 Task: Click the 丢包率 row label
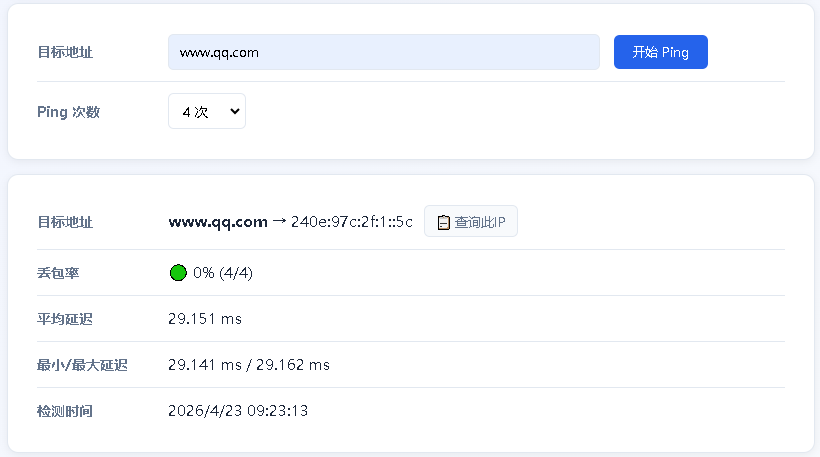click(58, 273)
